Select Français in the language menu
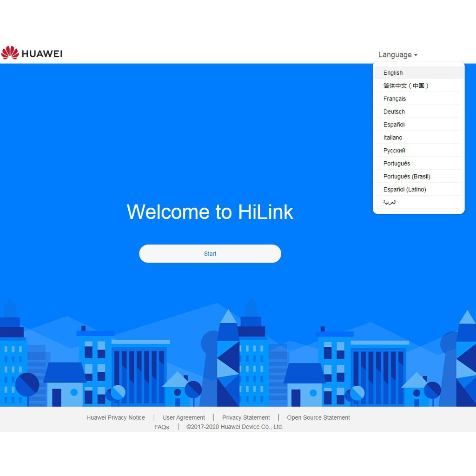The image size is (476, 476). [395, 99]
